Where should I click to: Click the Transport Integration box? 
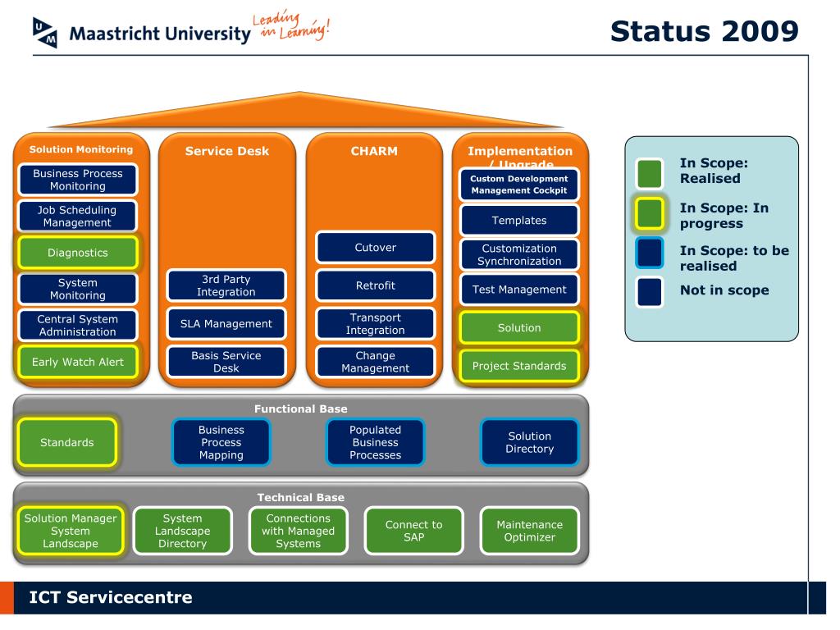375,323
